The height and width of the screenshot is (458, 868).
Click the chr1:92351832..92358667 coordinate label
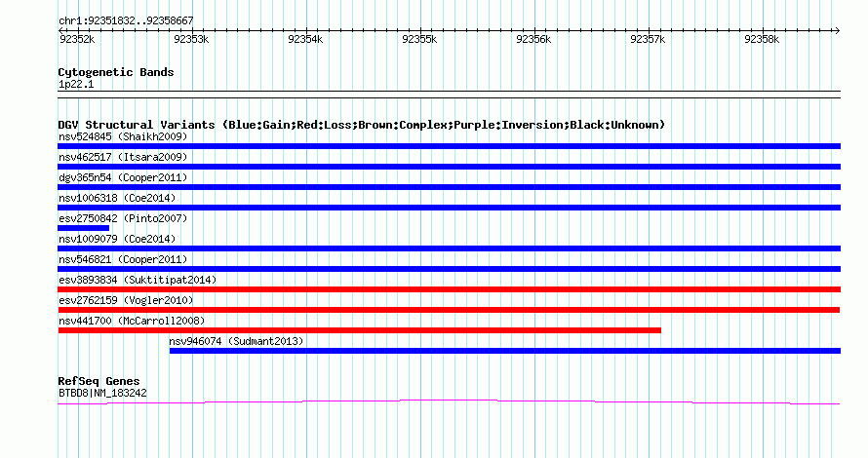[126, 21]
